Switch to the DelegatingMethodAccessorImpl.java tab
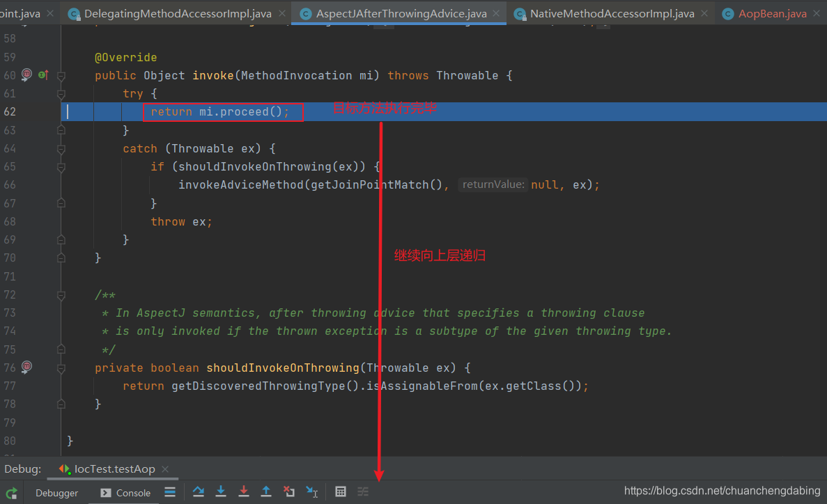Viewport: 827px width, 504px height. pyautogui.click(x=177, y=14)
